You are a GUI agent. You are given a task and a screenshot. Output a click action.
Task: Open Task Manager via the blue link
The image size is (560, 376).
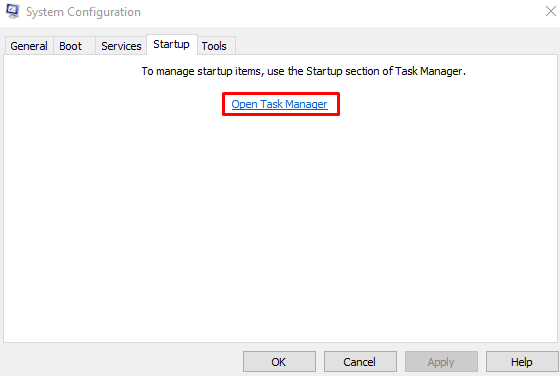279,104
